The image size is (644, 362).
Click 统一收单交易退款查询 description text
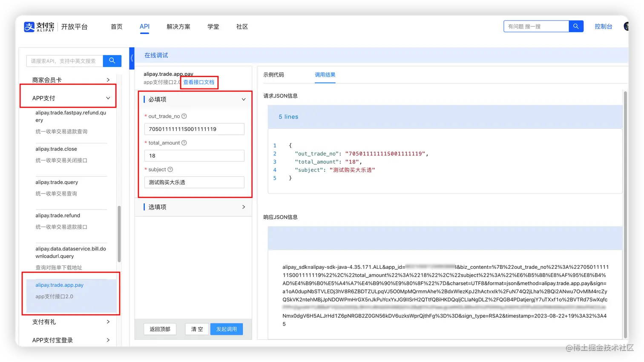pos(61,131)
